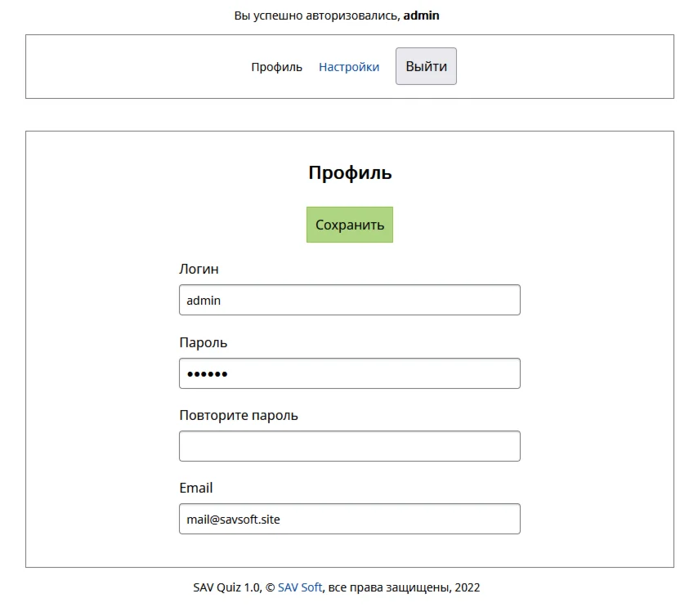Click the copyright symbol in the footer
The width and height of the screenshot is (698, 616).
point(271,587)
